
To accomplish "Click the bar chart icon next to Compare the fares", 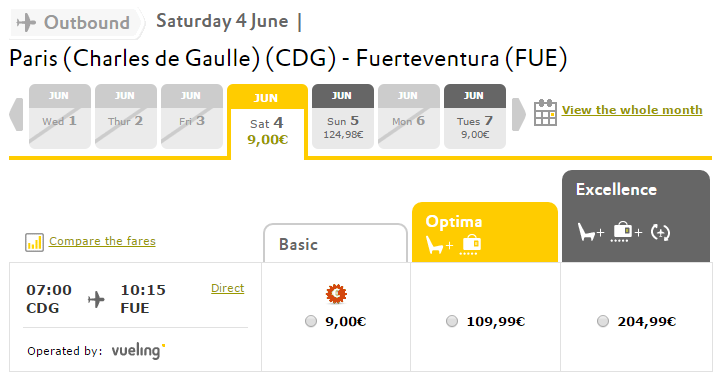I will pyautogui.click(x=35, y=242).
